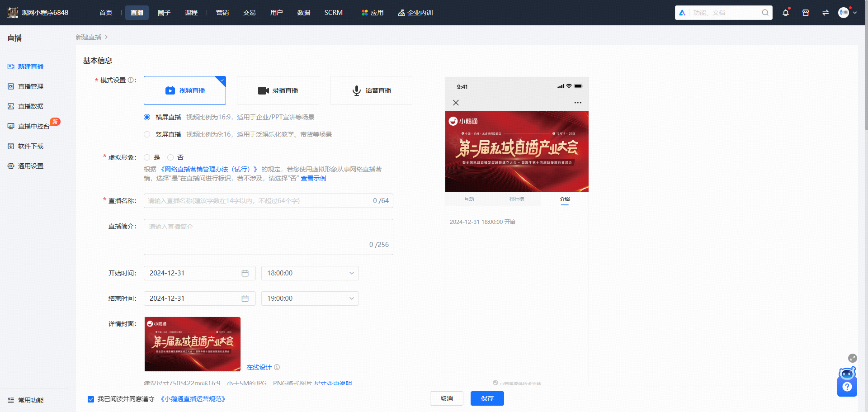This screenshot has width=868, height=412.
Task: Click the search magnifier icon
Action: point(765,13)
